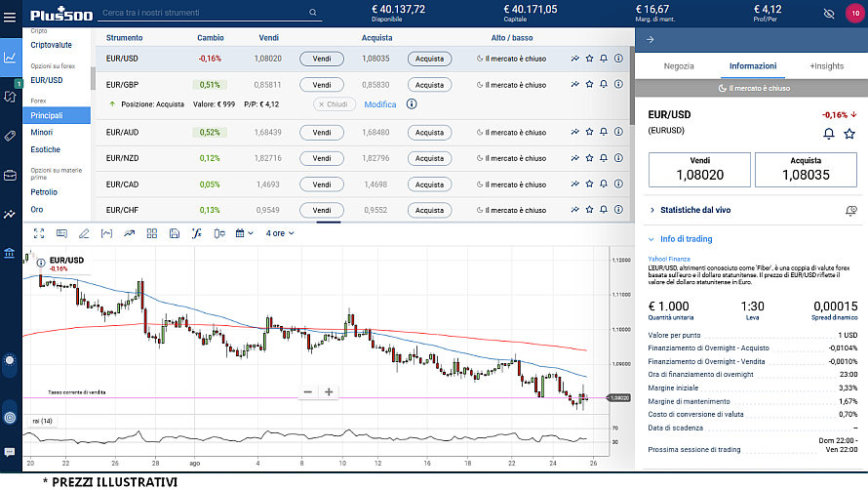868x490 pixels.
Task: Click the save chart floppy disk icon
Action: click(x=174, y=233)
